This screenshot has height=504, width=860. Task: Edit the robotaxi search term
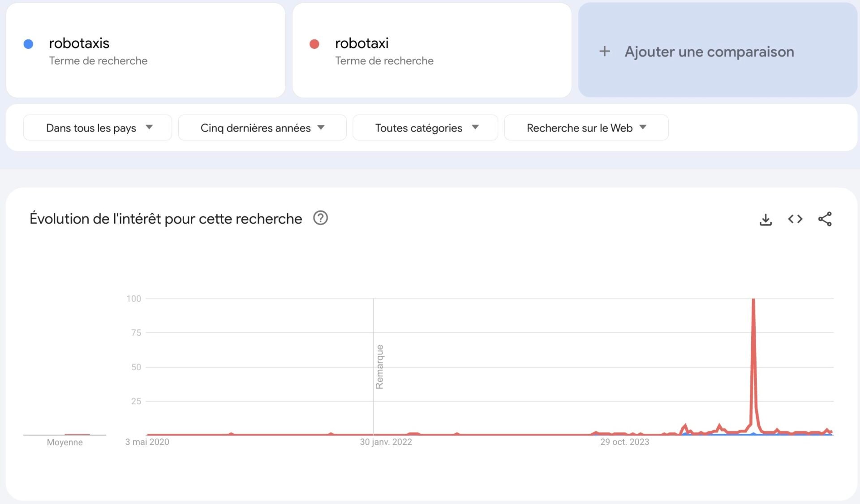(x=361, y=43)
